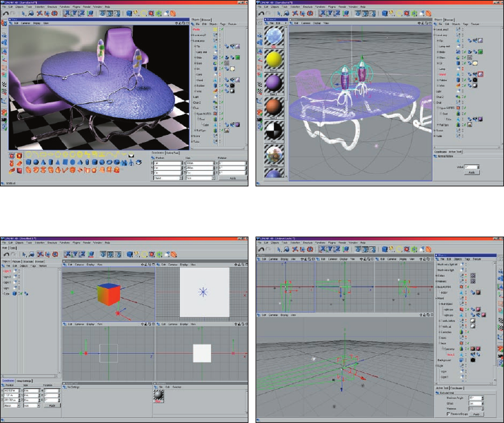The image size is (504, 423).
Task: Click Maximum Angle field in four-view window
Action: (x=476, y=398)
